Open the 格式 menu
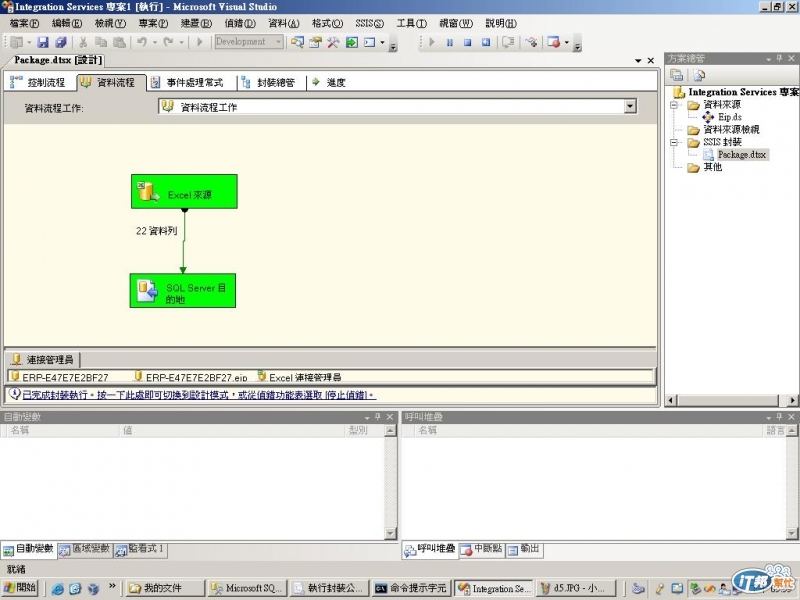The width and height of the screenshot is (800, 600). 327,23
